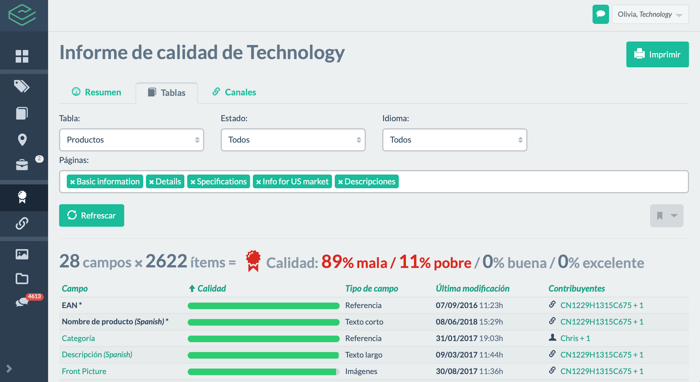Click the date 30/08/2017 11:36h
Screen dimensions: 700x382
pos(469,371)
